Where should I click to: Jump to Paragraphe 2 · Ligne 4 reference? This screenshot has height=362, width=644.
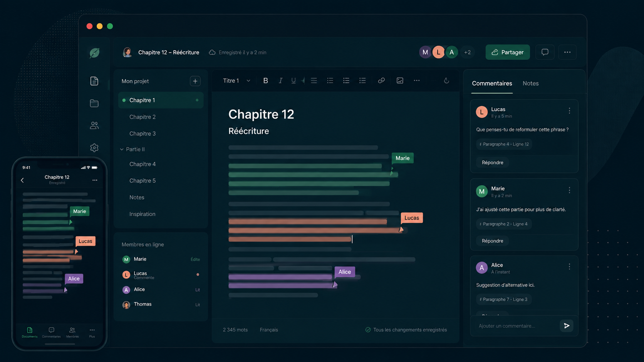pyautogui.click(x=504, y=224)
